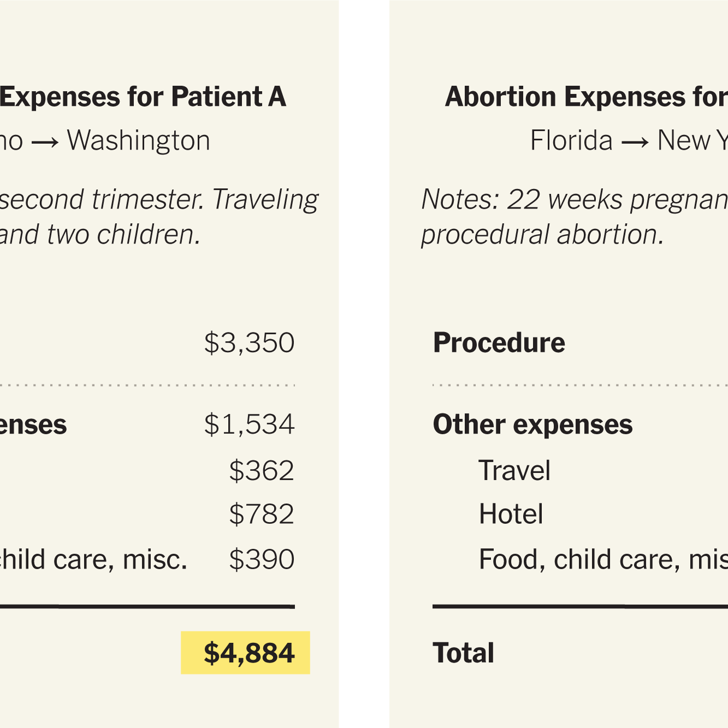Click the $362 travel amount
The image size is (728, 728).
[262, 470]
